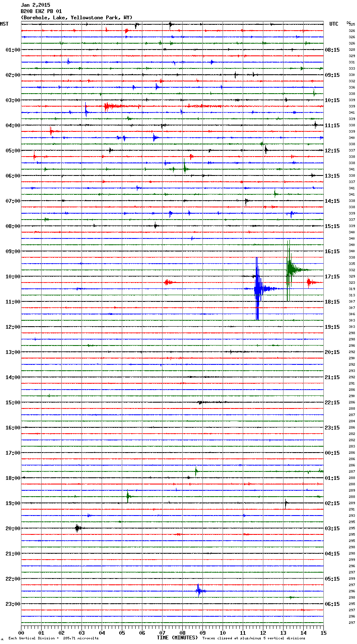Click the 08:15 UTC time label
The height and width of the screenshot is (644, 357).
[x=332, y=50]
